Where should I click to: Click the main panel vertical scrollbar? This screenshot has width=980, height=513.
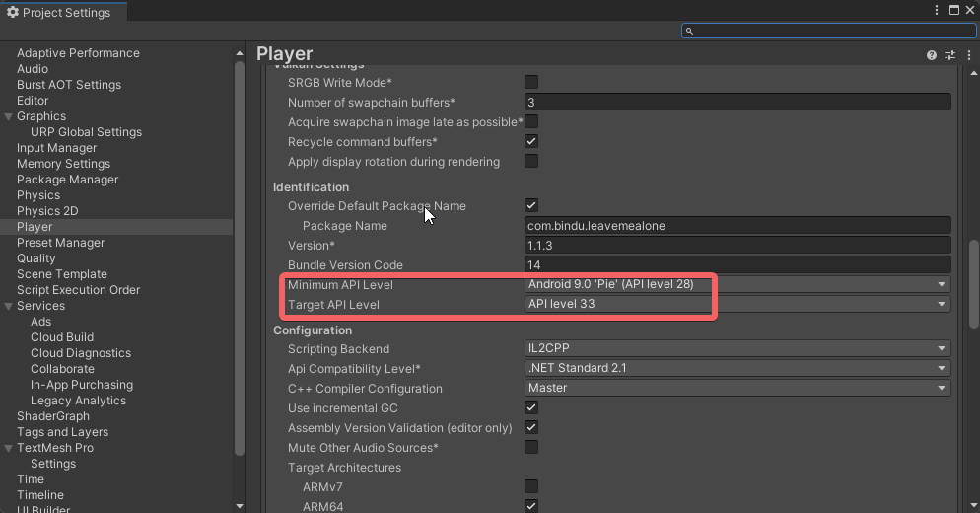point(974,284)
